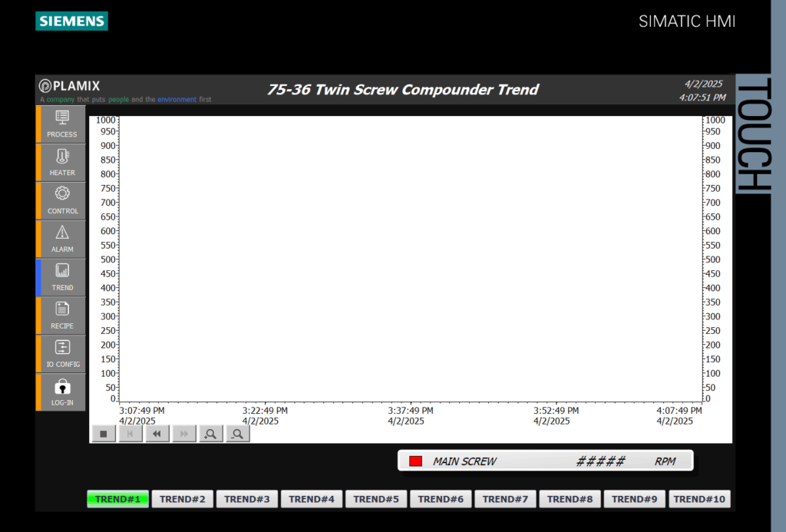Click the red MAIN SCREW color swatch
Image resolution: width=786 pixels, height=532 pixels.
[x=416, y=461]
